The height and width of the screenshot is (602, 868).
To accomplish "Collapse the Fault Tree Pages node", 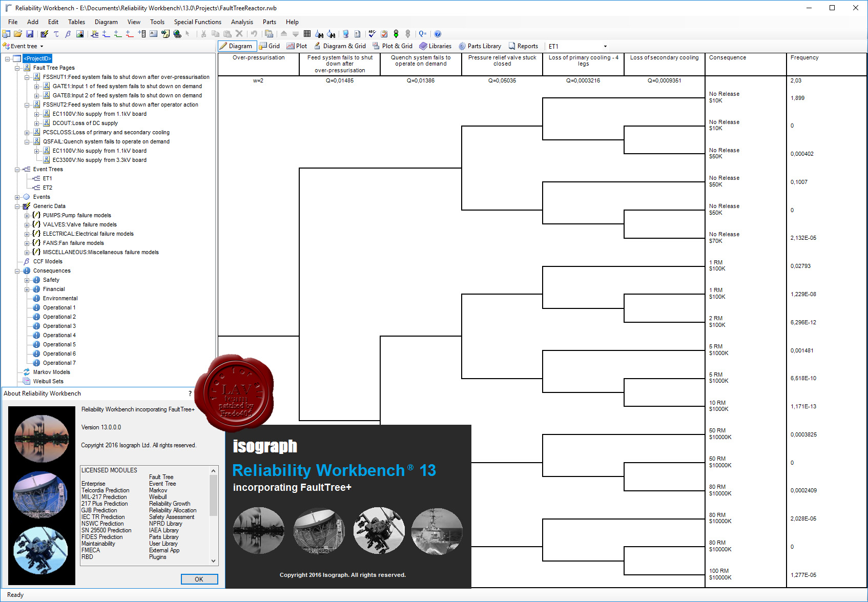I will (x=17, y=68).
